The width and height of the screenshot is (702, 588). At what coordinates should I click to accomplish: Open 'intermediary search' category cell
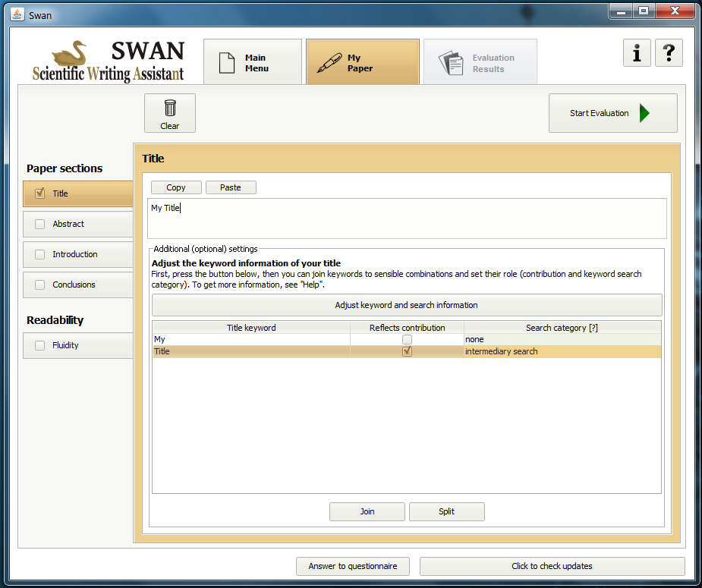click(562, 351)
